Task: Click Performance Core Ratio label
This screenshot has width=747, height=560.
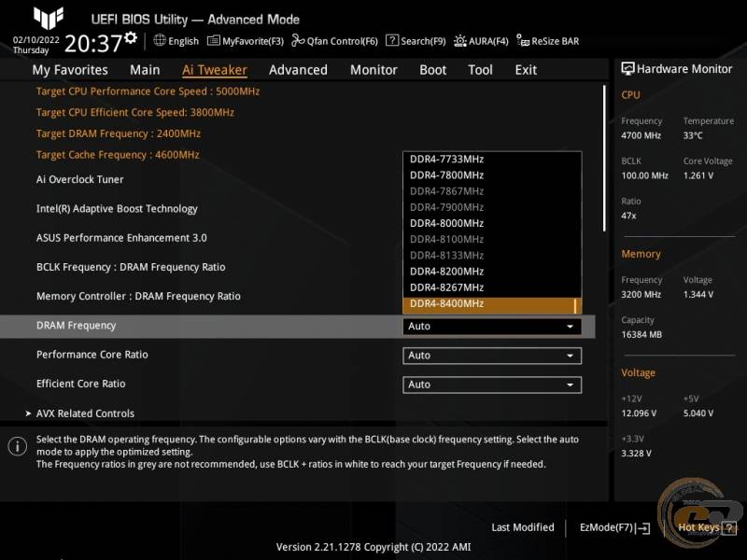Action: (x=92, y=355)
